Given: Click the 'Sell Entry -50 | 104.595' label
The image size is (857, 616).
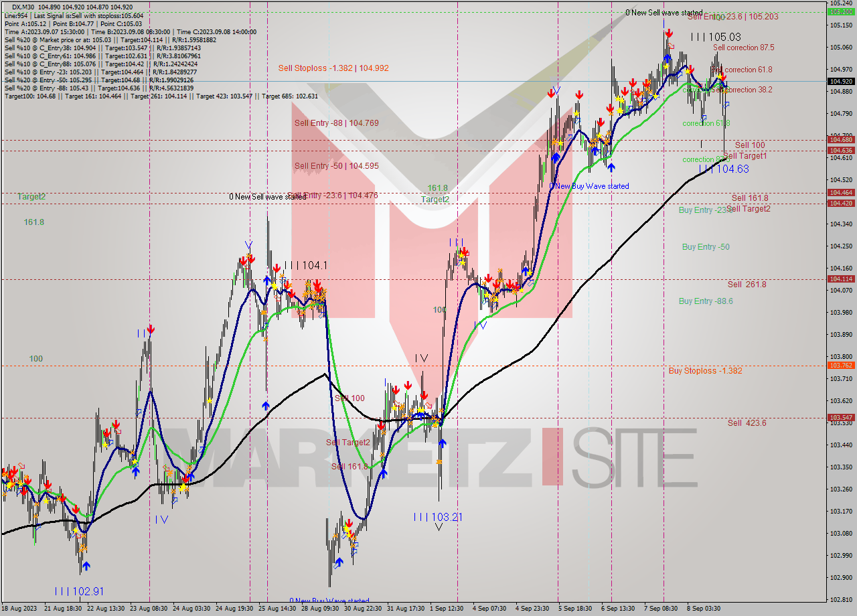Looking at the screenshot, I should [337, 166].
